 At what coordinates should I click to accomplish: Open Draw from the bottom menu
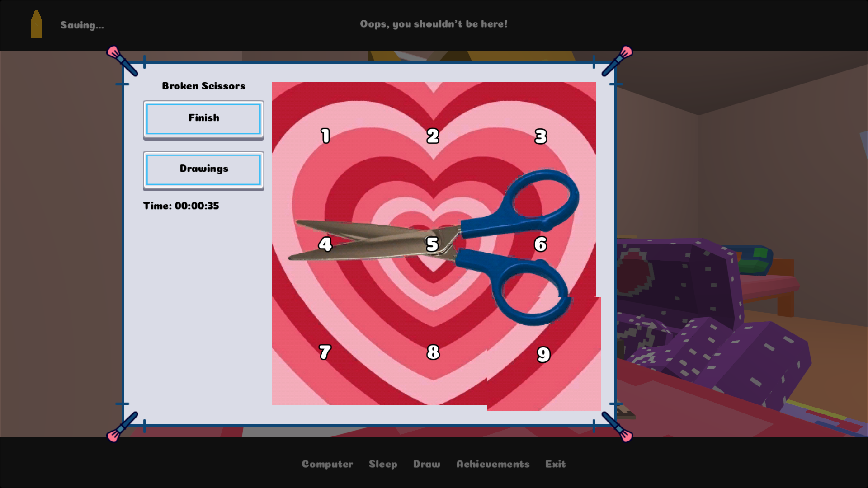[x=427, y=464]
